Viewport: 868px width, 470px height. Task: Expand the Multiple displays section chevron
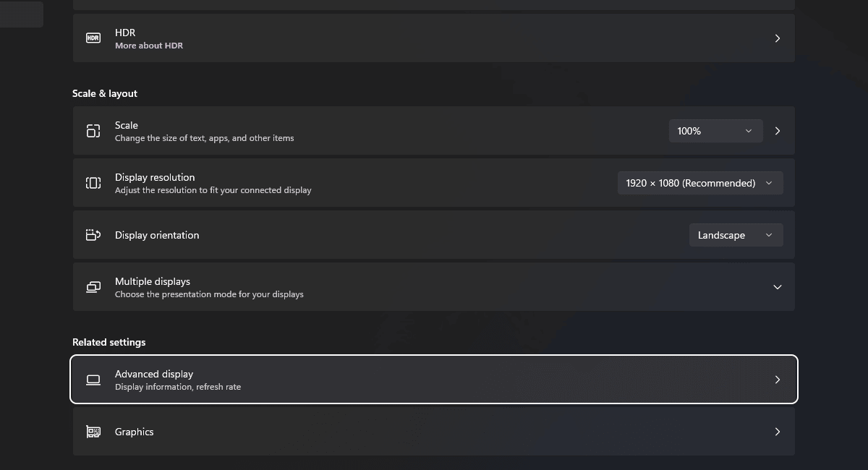[x=778, y=287]
